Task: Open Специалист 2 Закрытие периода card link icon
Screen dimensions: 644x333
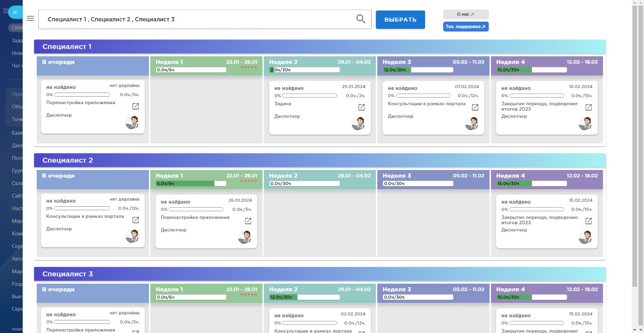Action: click(x=588, y=221)
